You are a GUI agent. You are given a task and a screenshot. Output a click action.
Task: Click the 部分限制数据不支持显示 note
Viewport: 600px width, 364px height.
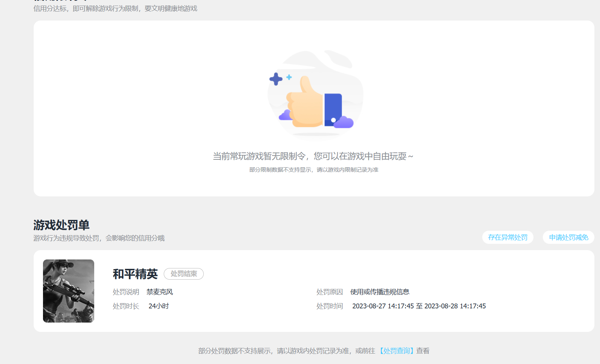click(314, 170)
